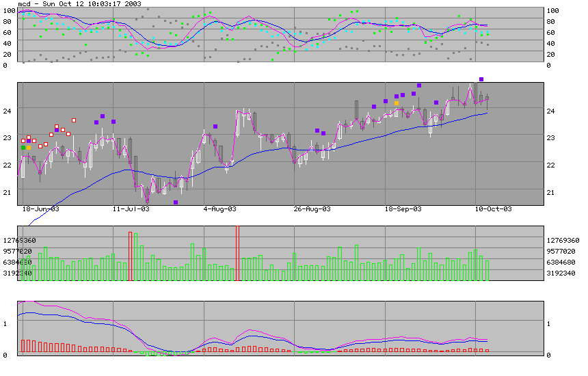Select the 18-Jun-03 date label
The image size is (588, 376).
click(x=41, y=209)
